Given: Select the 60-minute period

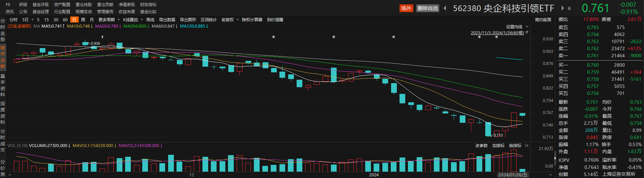Looking at the screenshot, I should (65, 20).
